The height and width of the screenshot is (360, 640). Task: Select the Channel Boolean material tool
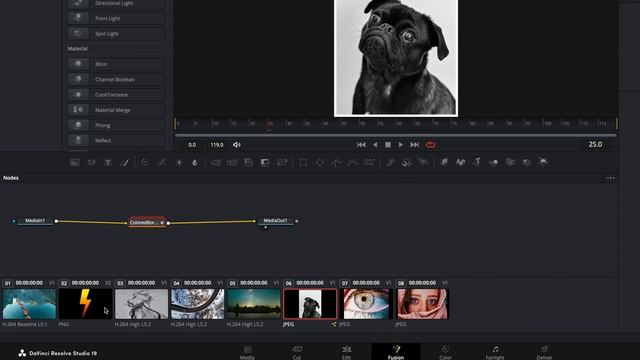tap(116, 80)
